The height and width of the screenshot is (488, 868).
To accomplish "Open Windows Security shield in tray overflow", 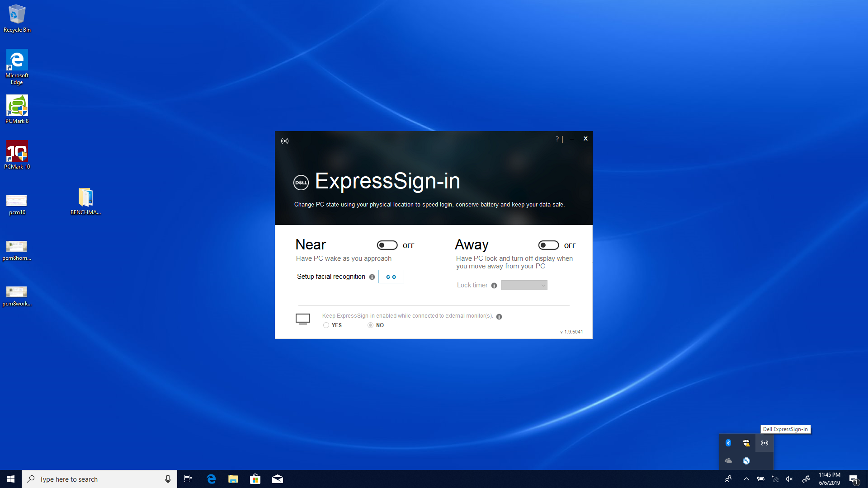I will [x=746, y=443].
